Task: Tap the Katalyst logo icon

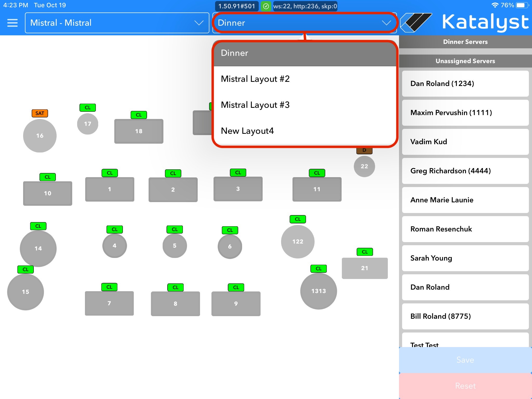Action: pos(416,23)
